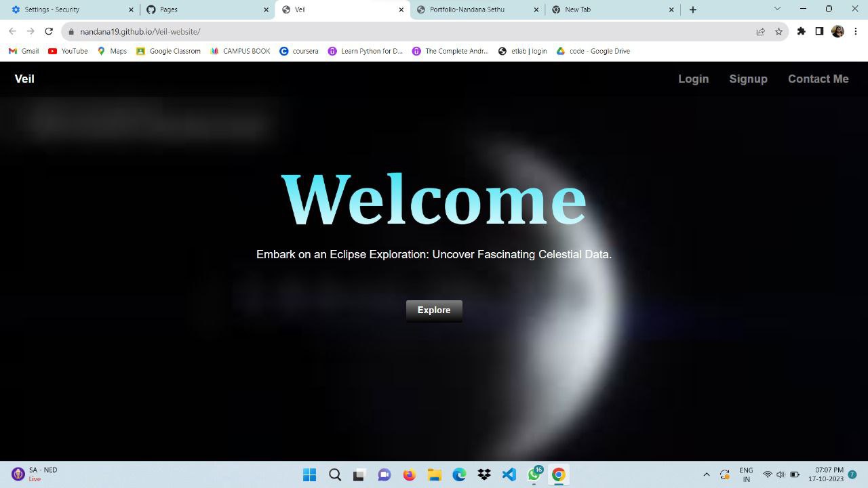Click the share page icon in address bar
Screen dimensions: 868x488
760,31
